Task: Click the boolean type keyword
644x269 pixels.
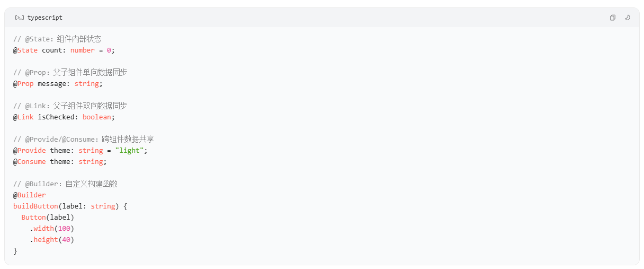Action: [x=96, y=117]
